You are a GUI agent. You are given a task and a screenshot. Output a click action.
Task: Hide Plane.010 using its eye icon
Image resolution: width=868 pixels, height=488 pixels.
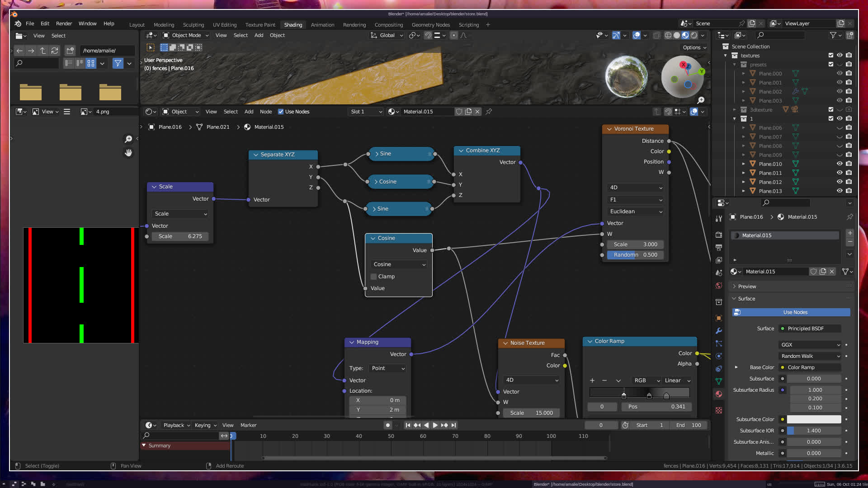840,164
